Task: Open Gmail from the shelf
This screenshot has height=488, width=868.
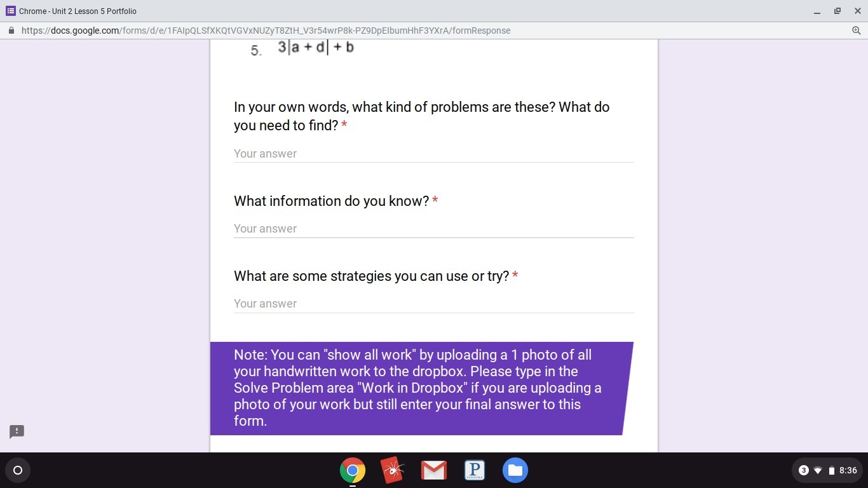Action: 434,470
